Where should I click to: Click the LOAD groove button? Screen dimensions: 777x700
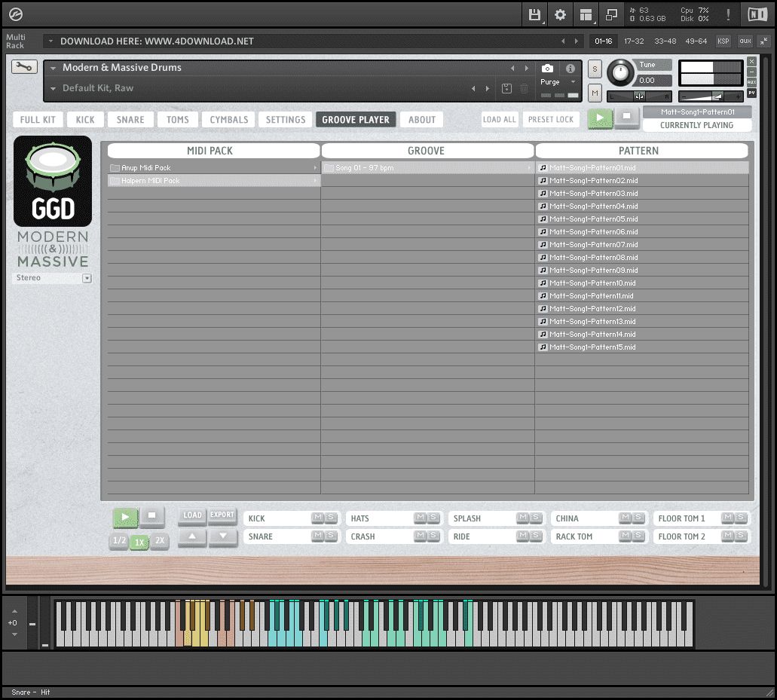coord(192,515)
